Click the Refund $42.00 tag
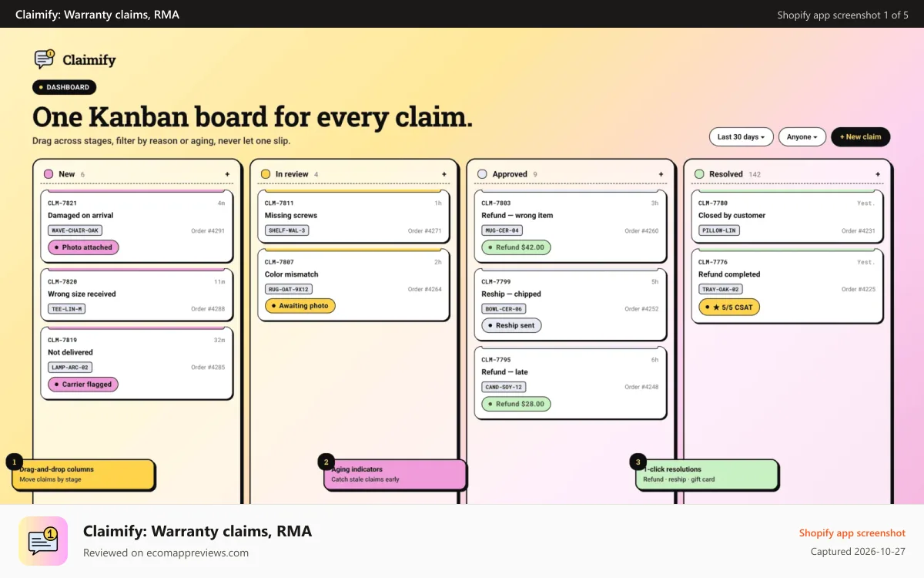The height and width of the screenshot is (578, 924). (x=517, y=247)
